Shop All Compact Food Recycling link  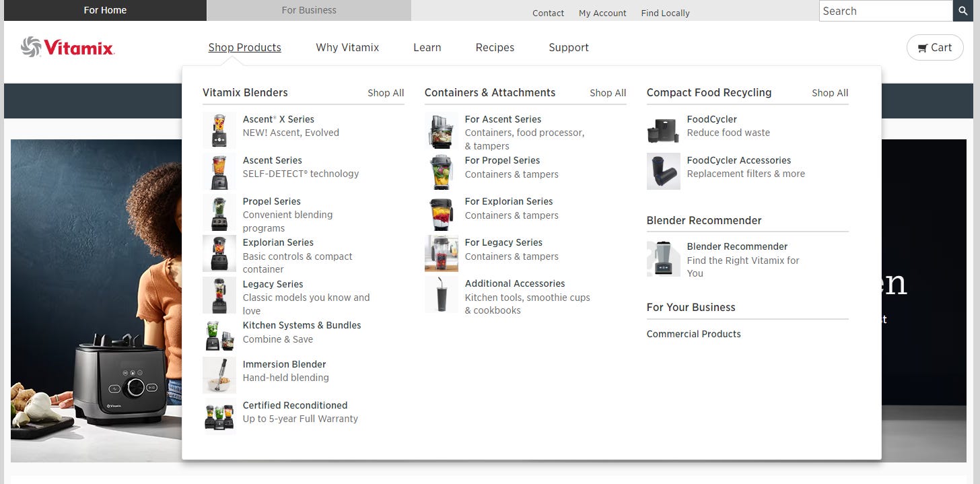point(830,93)
